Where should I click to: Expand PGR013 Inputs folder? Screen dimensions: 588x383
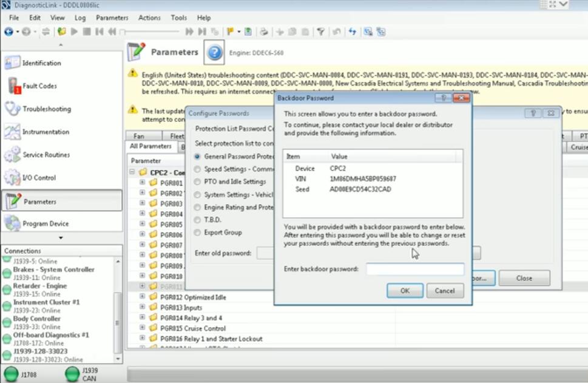[143, 307]
